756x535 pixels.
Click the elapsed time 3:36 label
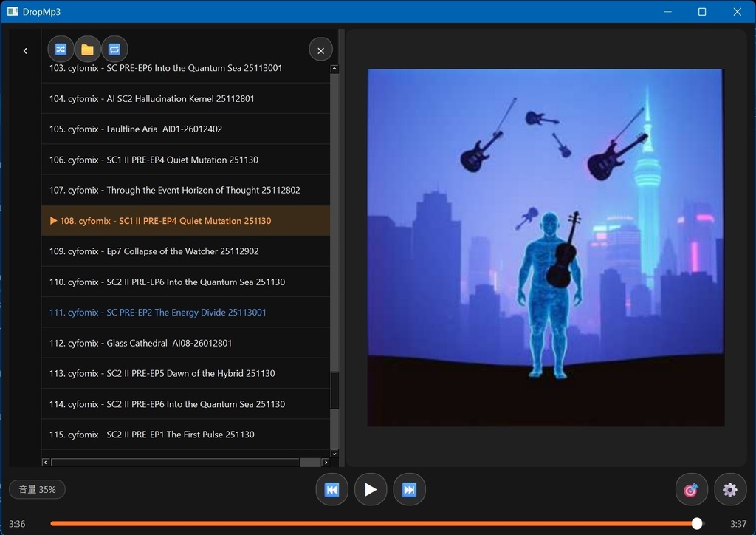[17, 524]
